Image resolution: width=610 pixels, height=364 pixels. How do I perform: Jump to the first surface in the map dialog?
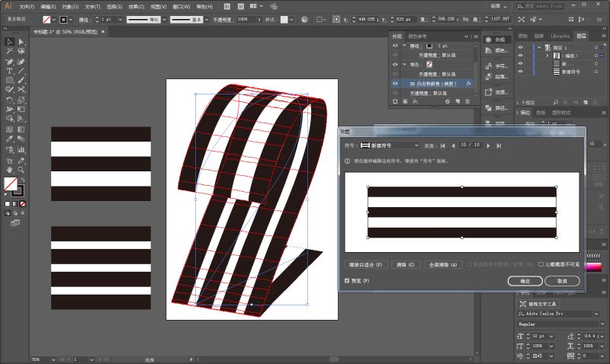point(443,145)
